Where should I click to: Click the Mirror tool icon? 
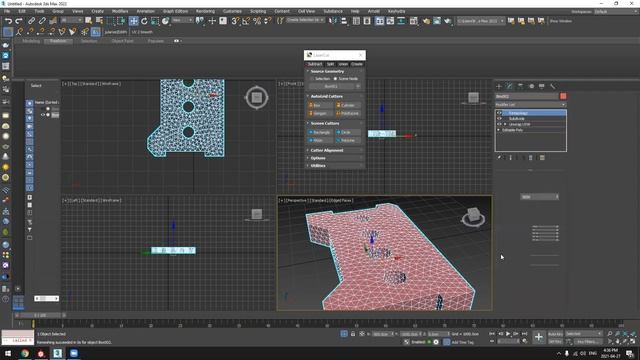(x=333, y=21)
